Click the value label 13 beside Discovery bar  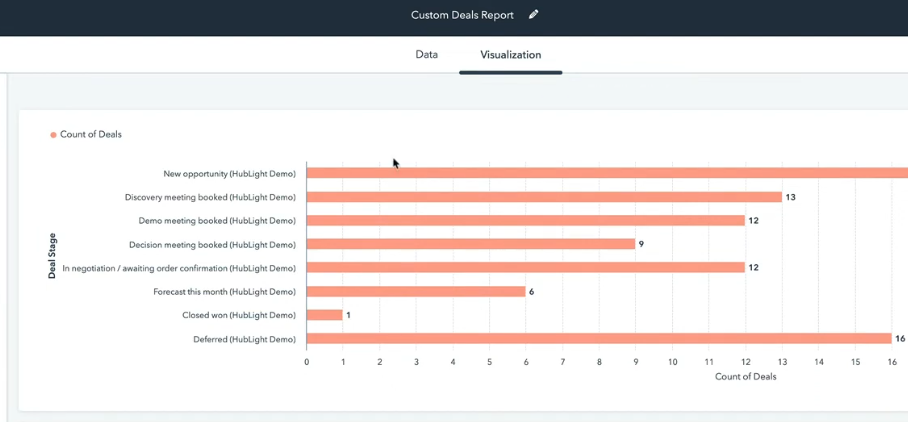point(790,197)
